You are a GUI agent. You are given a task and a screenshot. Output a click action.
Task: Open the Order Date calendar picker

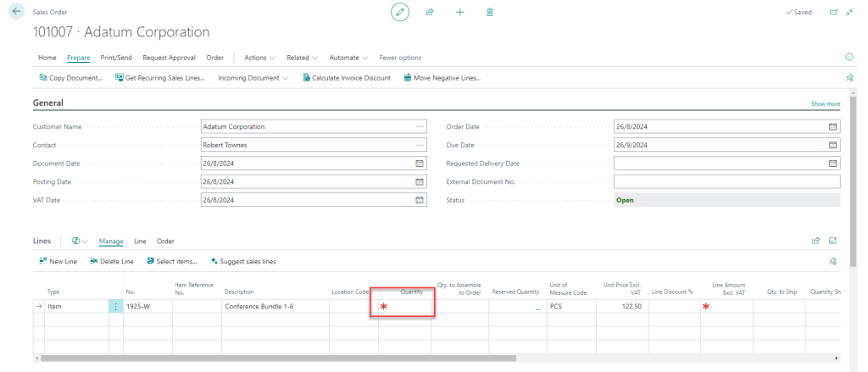point(832,126)
